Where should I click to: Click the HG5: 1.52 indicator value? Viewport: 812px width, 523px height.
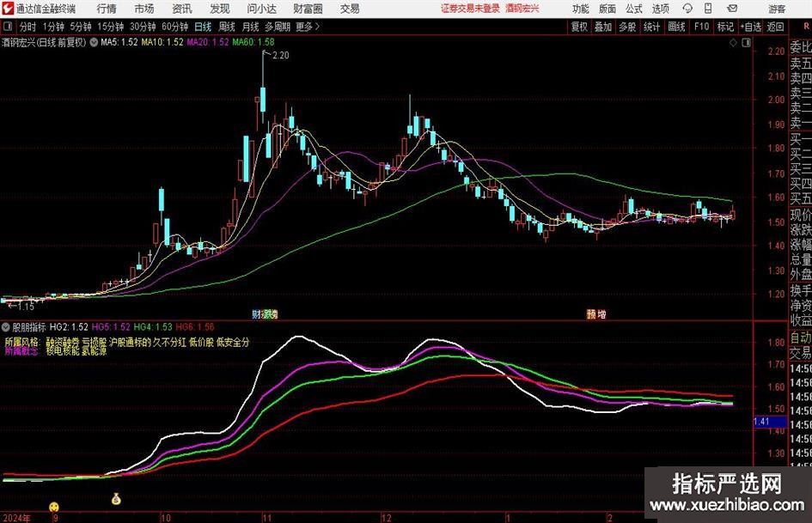(x=111, y=327)
